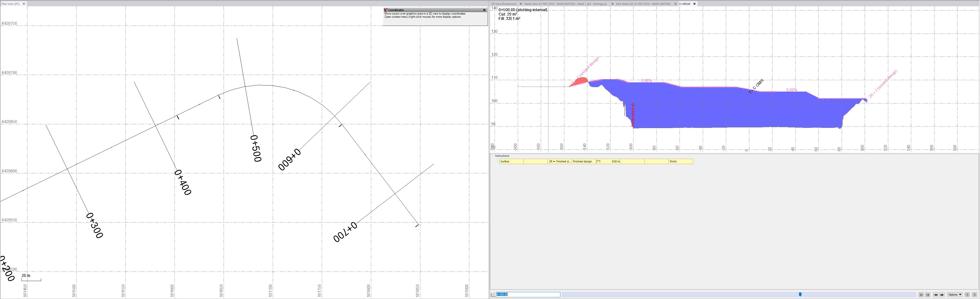The width and height of the screenshot is (980, 299).
Task: Open the 2R Finished design reference cell
Action: [x=559, y=161]
